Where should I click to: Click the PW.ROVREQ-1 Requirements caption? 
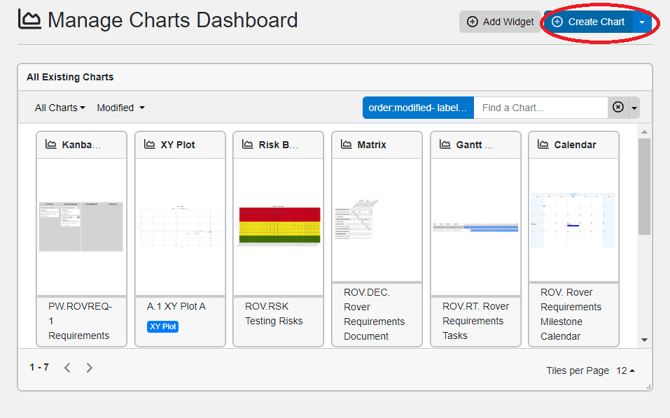(80, 321)
